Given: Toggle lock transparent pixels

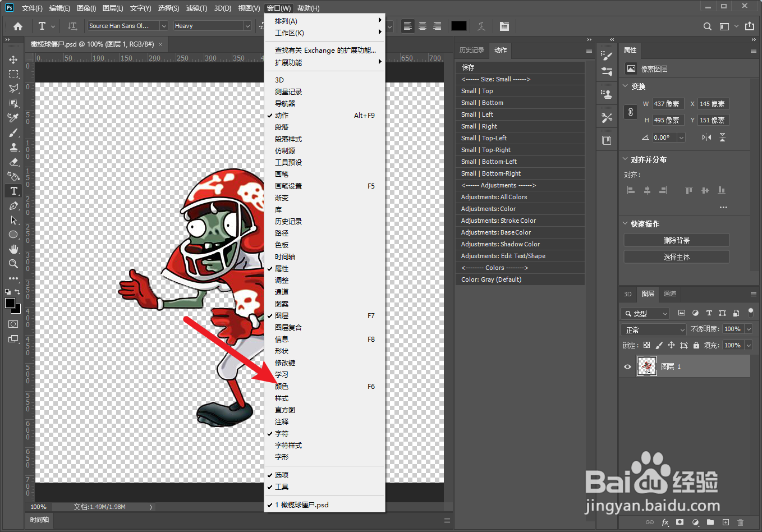Looking at the screenshot, I should (647, 346).
